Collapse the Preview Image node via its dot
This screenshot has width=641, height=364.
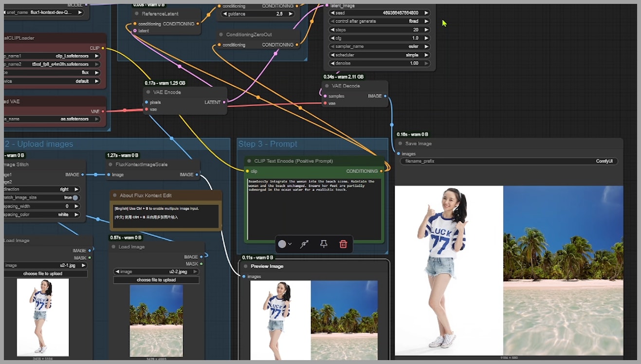click(246, 266)
